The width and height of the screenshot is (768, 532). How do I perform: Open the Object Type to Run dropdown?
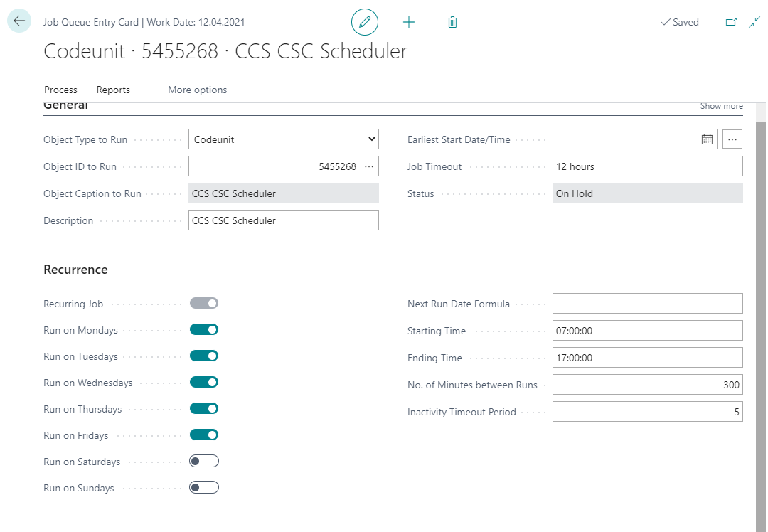284,139
